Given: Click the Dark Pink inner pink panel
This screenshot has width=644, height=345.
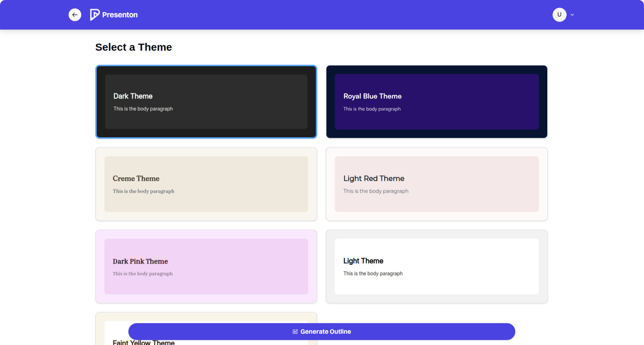Looking at the screenshot, I should click(x=206, y=267).
